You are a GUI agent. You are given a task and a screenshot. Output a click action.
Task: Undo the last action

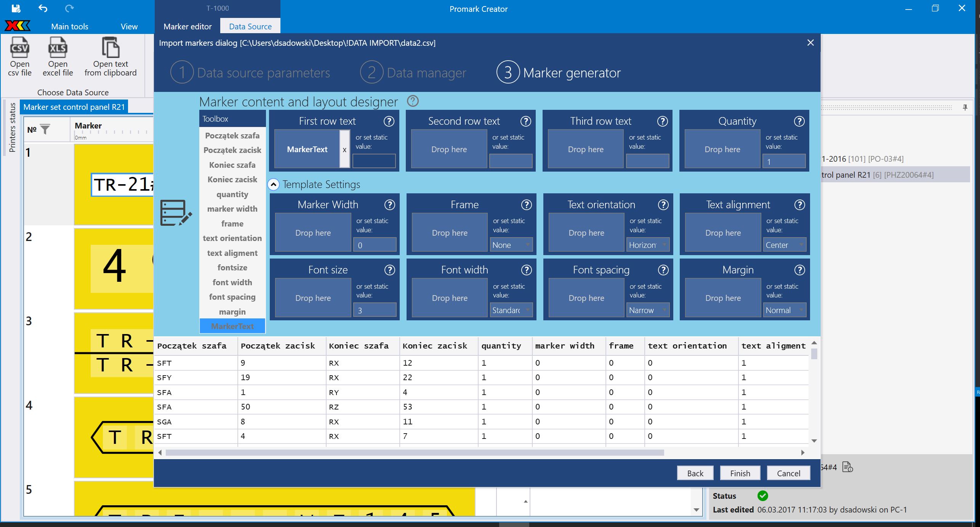43,8
